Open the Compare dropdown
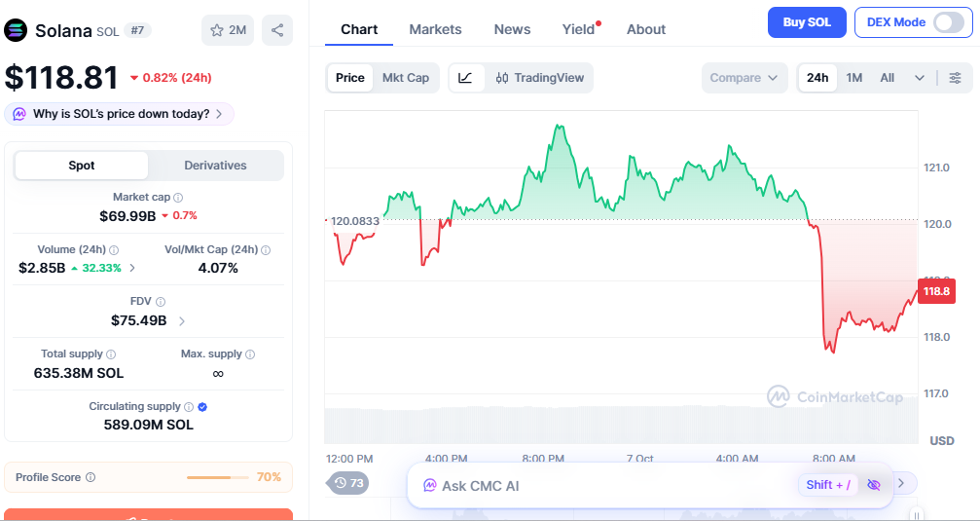 point(744,78)
